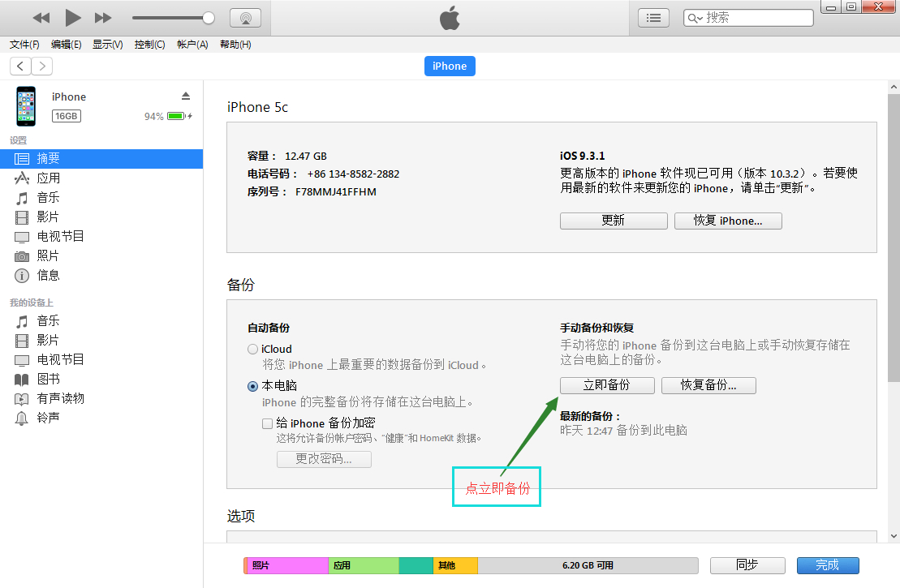Screen dimensions: 900x588
Task: Click the 恢复 iPhone... button
Action: 728,221
